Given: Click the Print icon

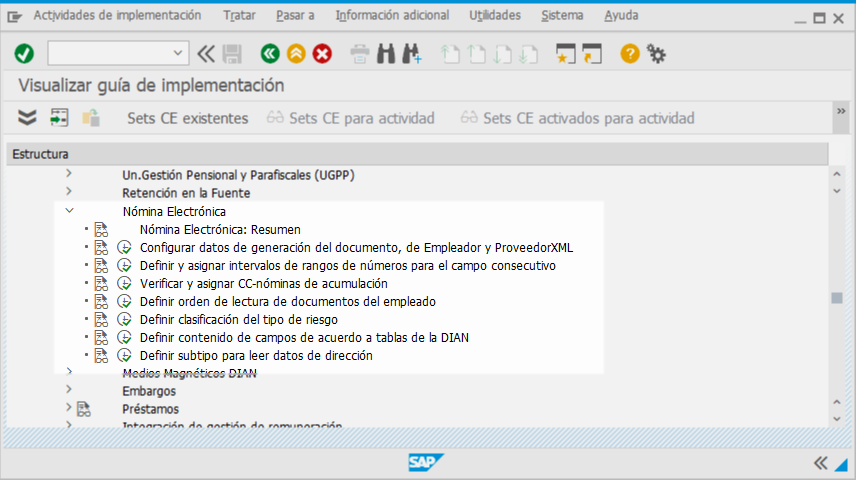Looking at the screenshot, I should click(x=360, y=54).
